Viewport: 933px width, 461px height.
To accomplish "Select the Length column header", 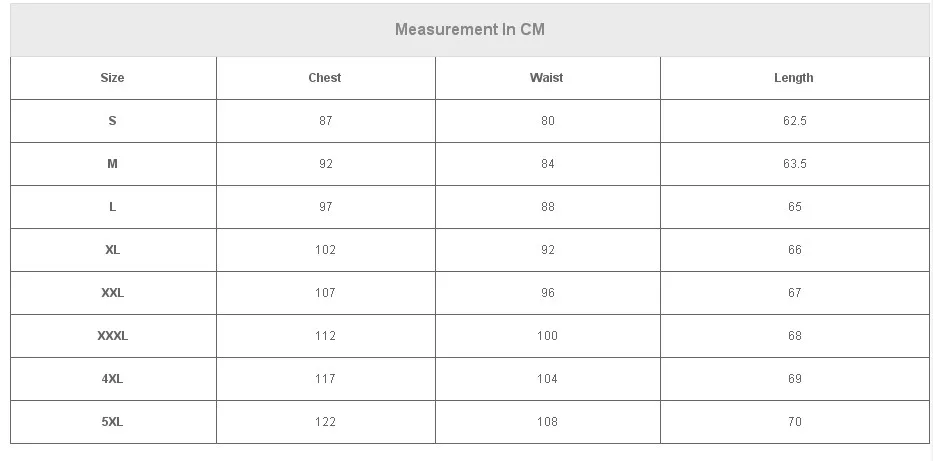I will [x=794, y=78].
